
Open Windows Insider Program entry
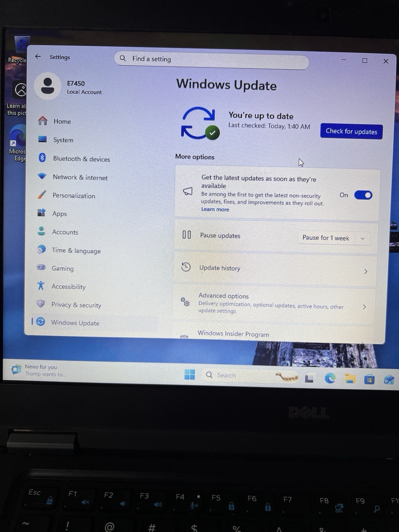273,334
